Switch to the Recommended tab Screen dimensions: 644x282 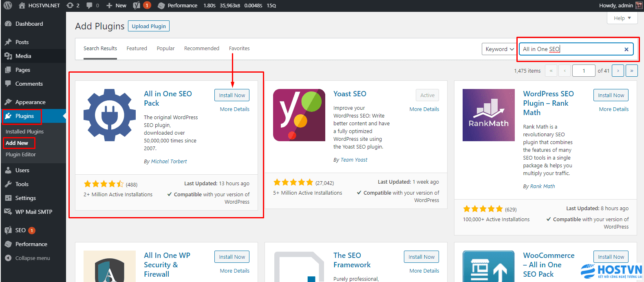(202, 48)
